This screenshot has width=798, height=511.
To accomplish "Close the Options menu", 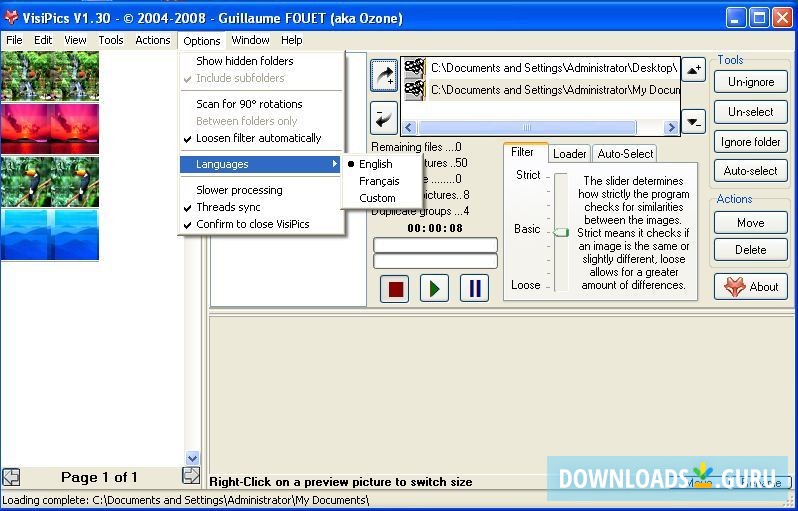I will tap(202, 41).
